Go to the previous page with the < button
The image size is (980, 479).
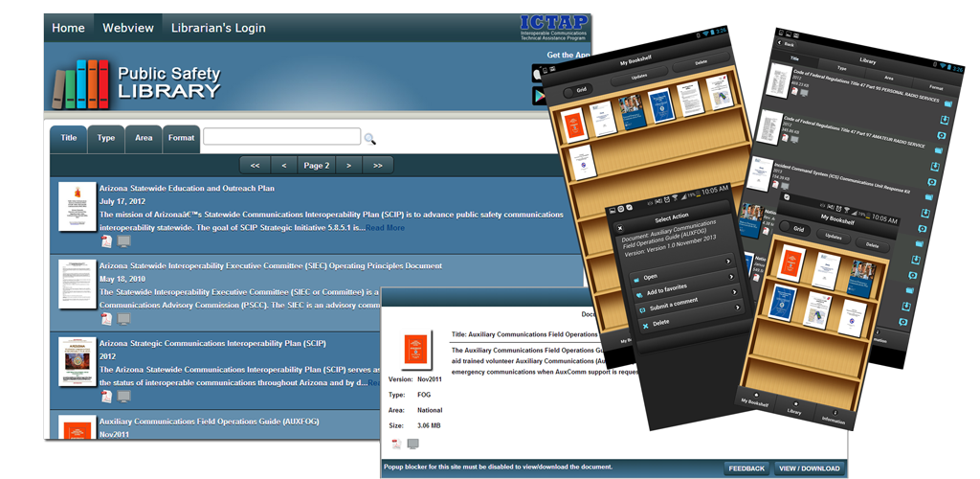click(x=283, y=166)
